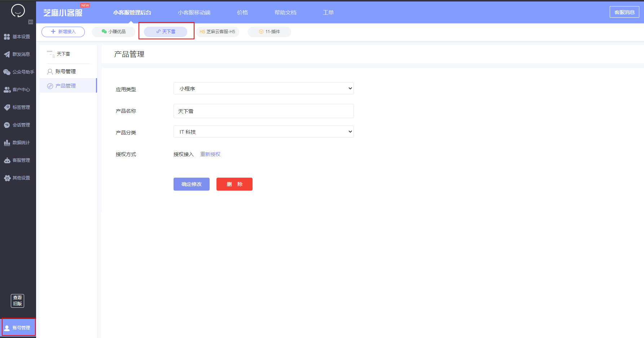Open 基本设置 in the sidebar
Image resolution: width=644 pixels, height=338 pixels.
18,37
